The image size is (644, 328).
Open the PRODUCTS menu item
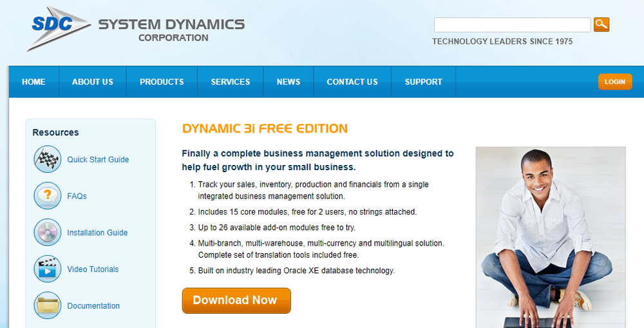click(162, 82)
